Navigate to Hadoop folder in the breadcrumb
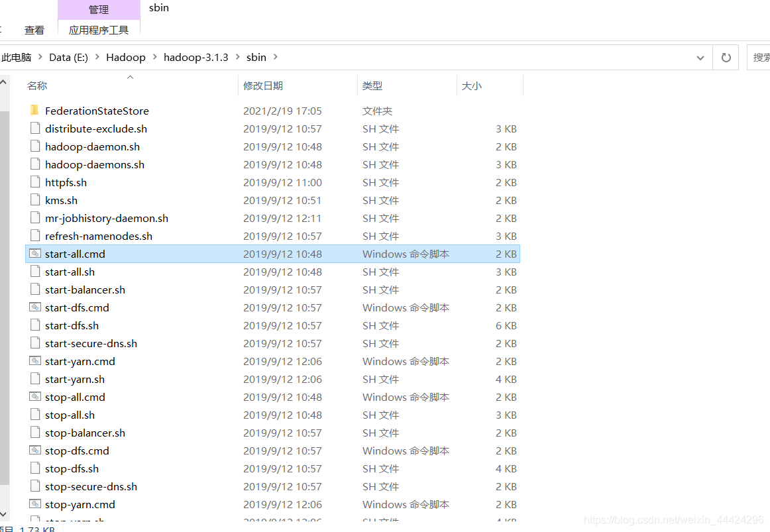The image size is (770, 532). 126,57
